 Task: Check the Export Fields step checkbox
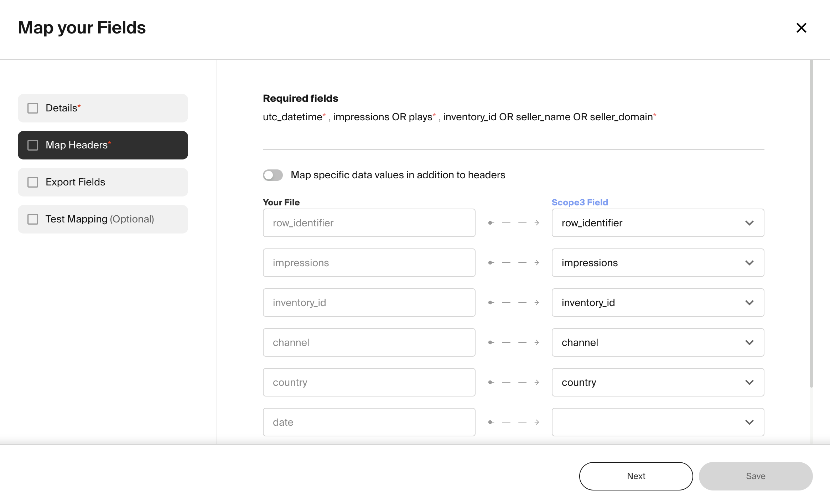point(33,182)
